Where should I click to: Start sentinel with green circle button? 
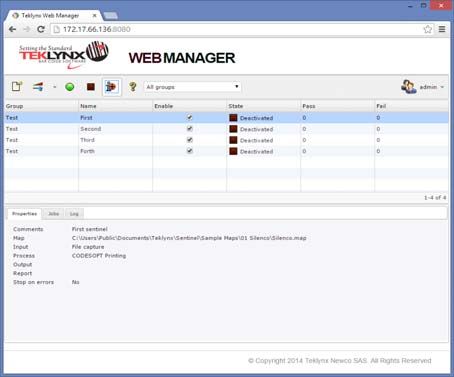(x=70, y=87)
